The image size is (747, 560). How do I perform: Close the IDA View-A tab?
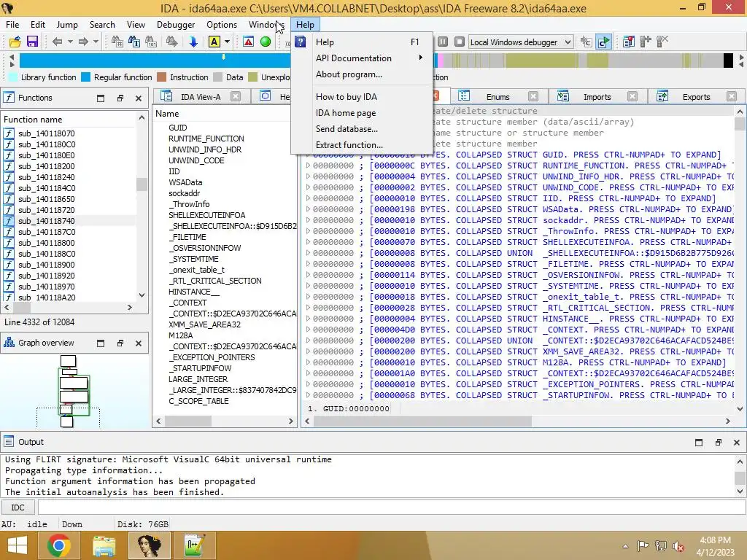236,97
